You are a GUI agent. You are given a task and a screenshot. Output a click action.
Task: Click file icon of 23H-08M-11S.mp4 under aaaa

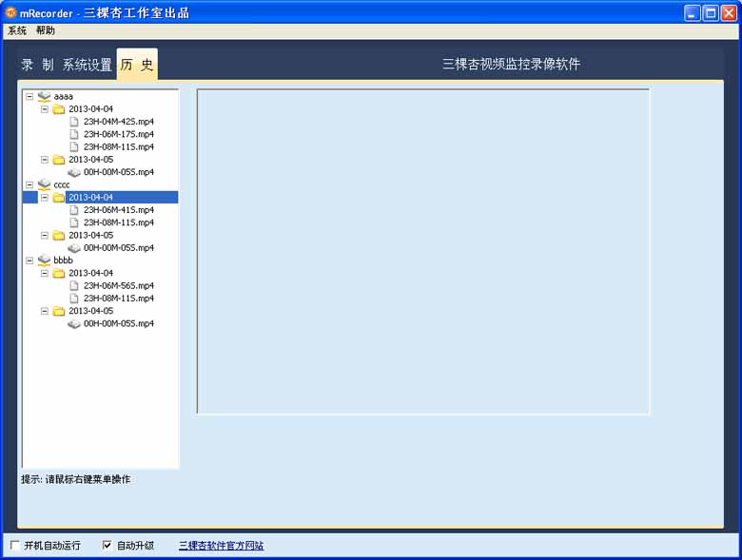click(74, 147)
